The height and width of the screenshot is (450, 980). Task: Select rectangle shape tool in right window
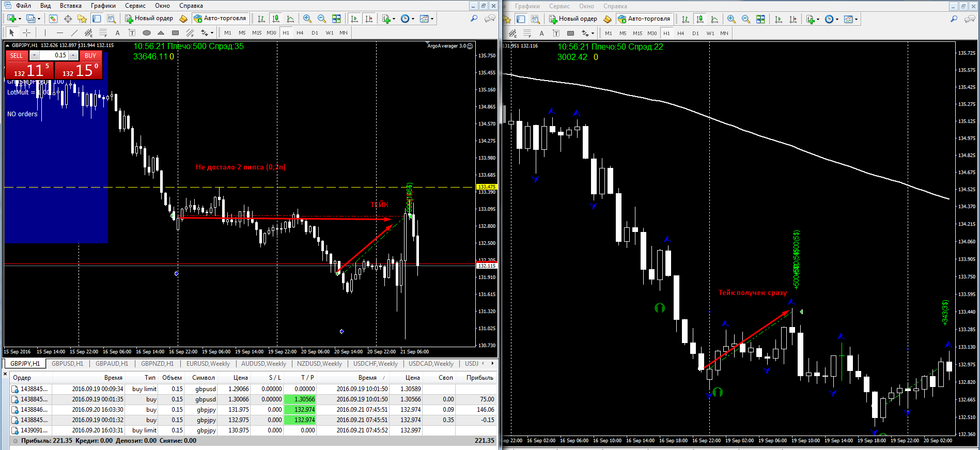[570, 33]
